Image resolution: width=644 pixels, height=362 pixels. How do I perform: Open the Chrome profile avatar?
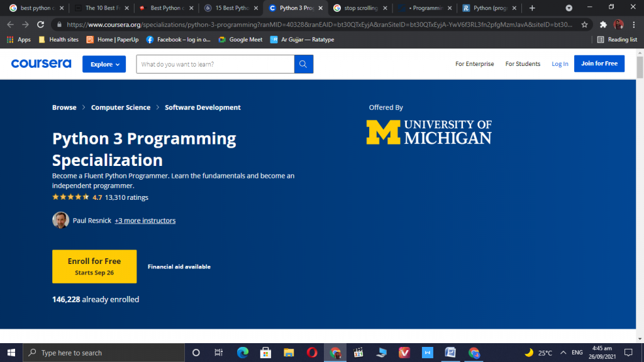point(619,25)
